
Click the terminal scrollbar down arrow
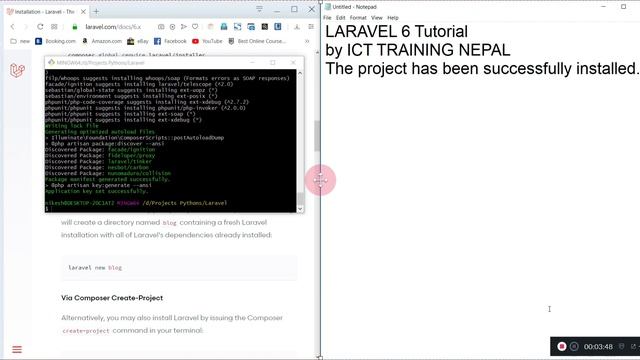coord(300,209)
